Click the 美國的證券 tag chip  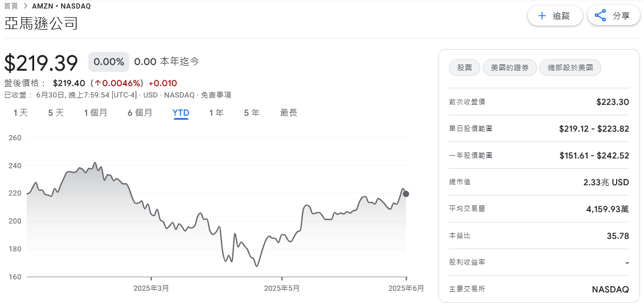point(509,68)
